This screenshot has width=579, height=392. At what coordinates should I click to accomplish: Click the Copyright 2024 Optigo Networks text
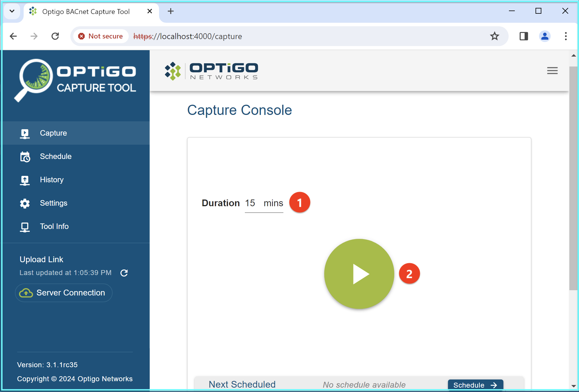(x=75, y=379)
